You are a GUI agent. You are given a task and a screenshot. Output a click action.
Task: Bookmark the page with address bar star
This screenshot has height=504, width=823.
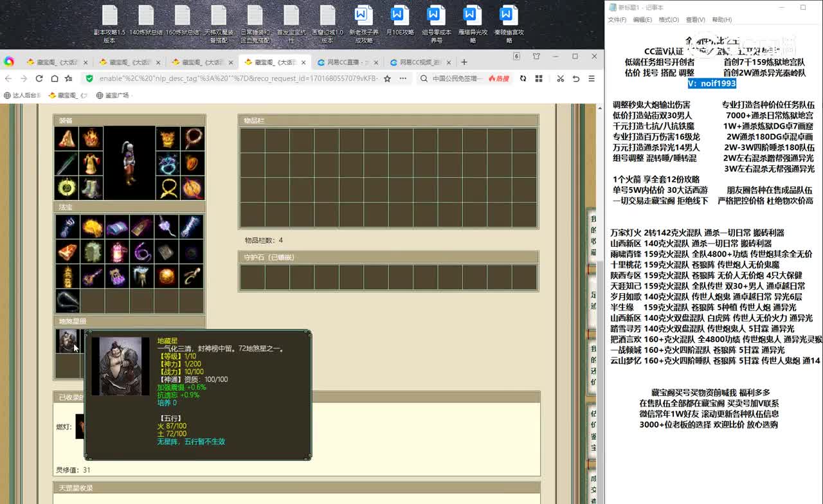point(387,78)
